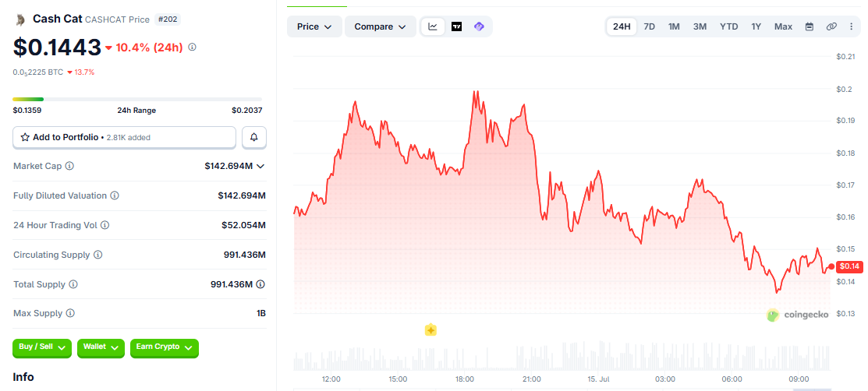Click the Add to Portfolio button
Screen dimensions: 868x391
tap(125, 137)
